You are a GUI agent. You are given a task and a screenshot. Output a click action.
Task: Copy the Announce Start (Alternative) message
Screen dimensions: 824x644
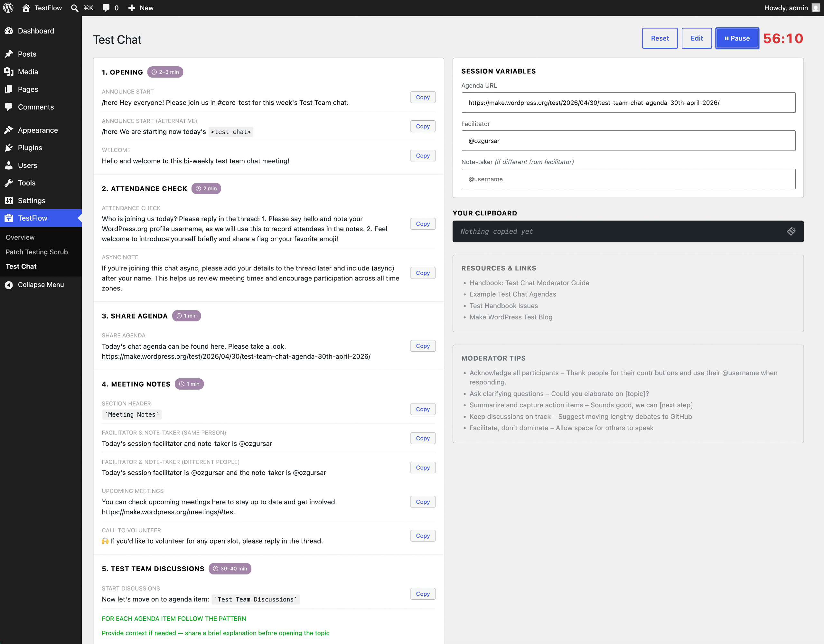423,126
